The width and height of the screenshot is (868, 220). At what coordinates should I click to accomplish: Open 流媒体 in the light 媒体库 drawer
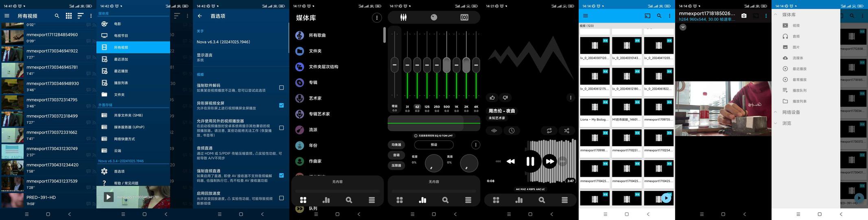[x=806, y=58]
